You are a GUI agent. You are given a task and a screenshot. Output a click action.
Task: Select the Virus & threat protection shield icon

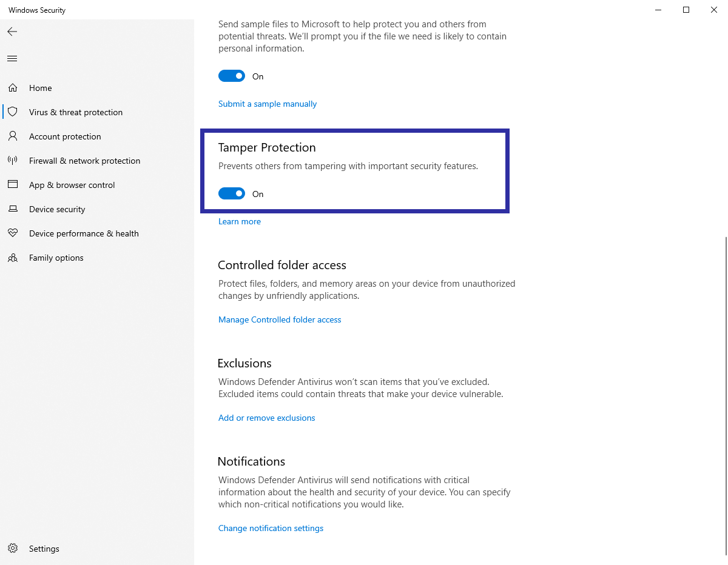tap(12, 112)
